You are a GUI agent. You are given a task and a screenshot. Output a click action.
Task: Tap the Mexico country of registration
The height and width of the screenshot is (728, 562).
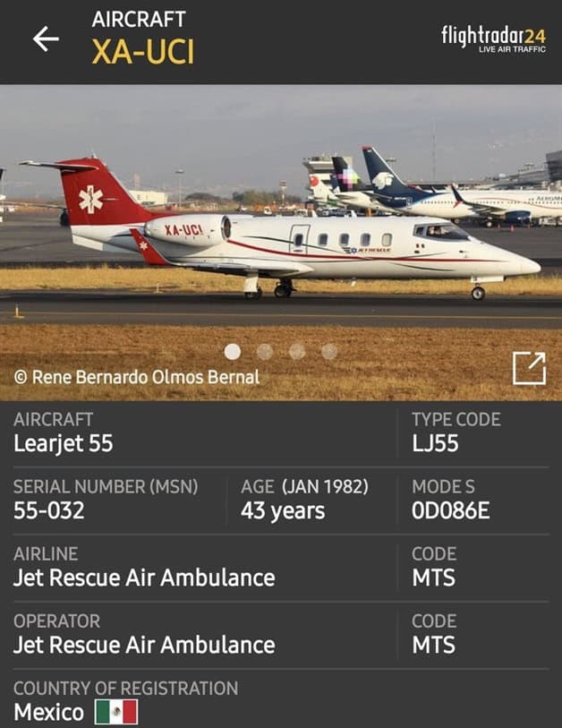pyautogui.click(x=48, y=713)
